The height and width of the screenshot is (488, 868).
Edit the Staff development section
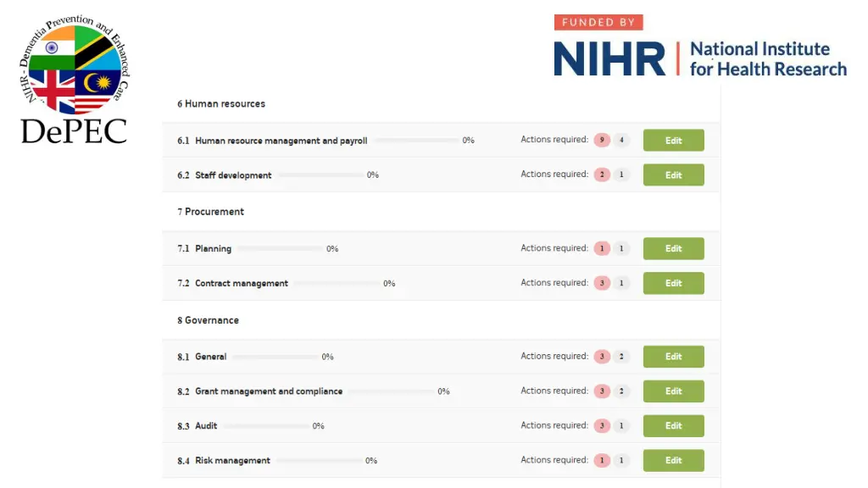pyautogui.click(x=673, y=175)
